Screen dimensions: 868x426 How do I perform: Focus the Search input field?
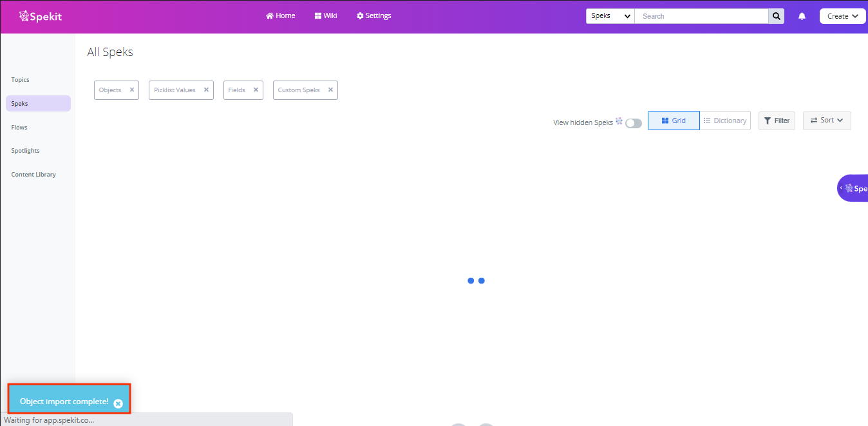pos(701,16)
